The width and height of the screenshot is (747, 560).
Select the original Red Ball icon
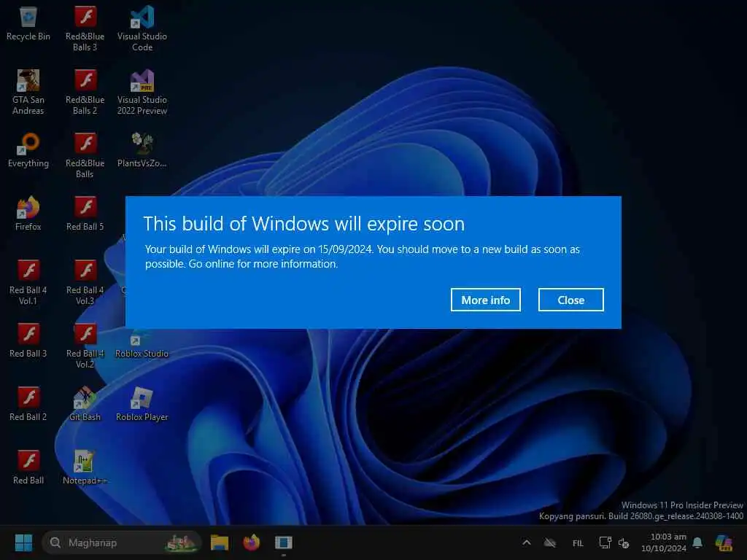28,466
